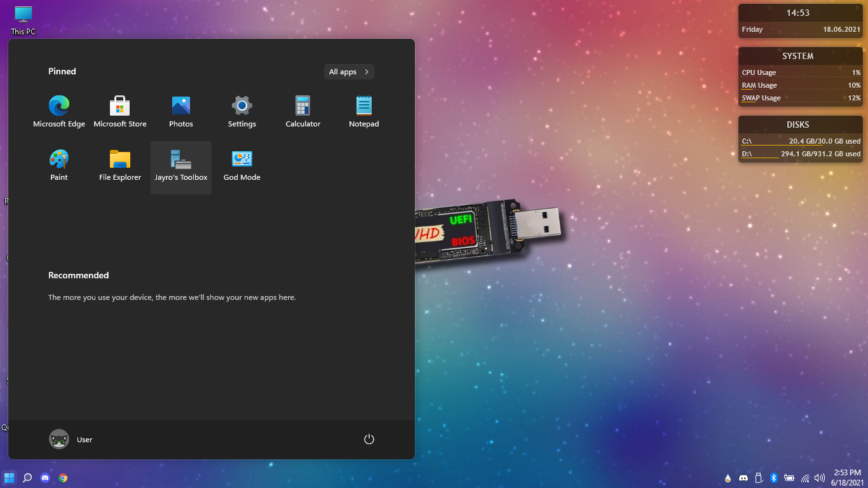The image size is (868, 488).
Task: Open the Wi-Fi network tray icon
Action: (805, 478)
